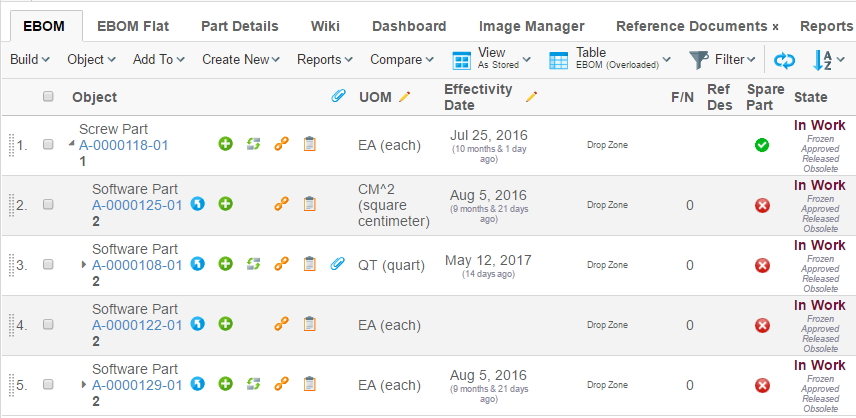
Task: Open part link A-0000125-01
Action: click(x=137, y=205)
